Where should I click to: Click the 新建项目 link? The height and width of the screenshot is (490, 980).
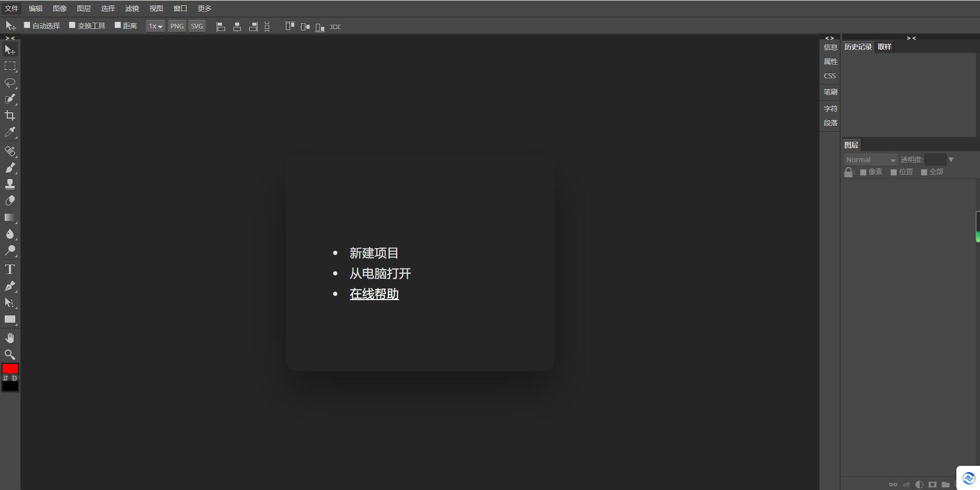[x=374, y=253]
